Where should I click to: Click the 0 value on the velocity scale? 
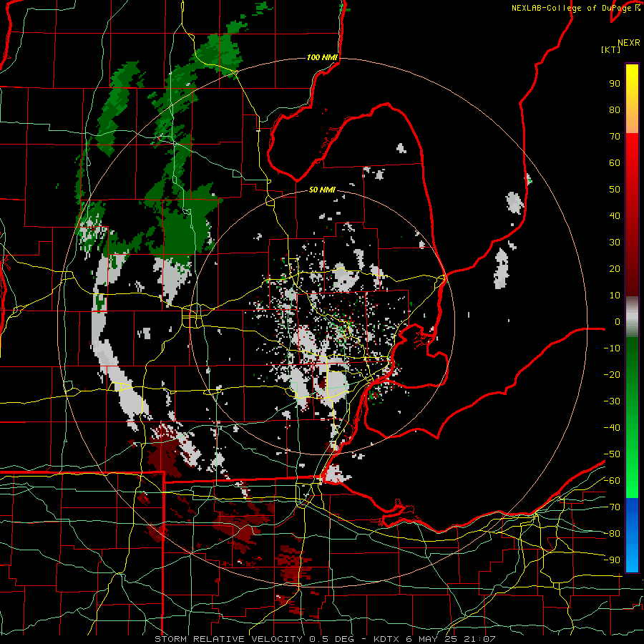618,321
